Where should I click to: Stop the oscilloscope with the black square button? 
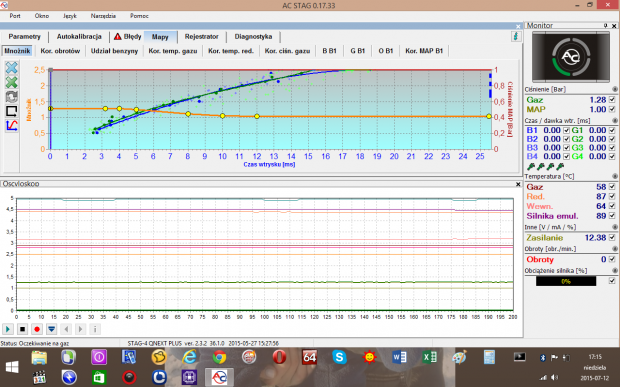pos(23,329)
